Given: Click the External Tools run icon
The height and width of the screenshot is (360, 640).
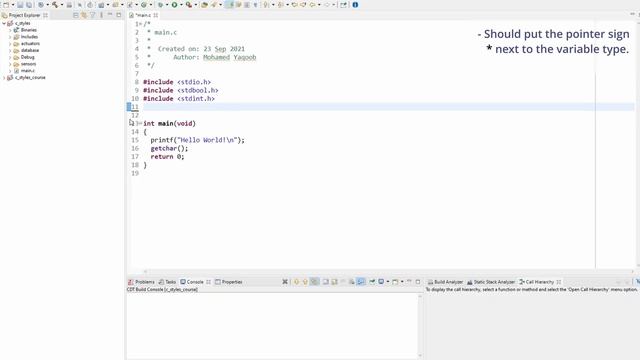Looking at the screenshot, I should pyautogui.click(x=189, y=5).
